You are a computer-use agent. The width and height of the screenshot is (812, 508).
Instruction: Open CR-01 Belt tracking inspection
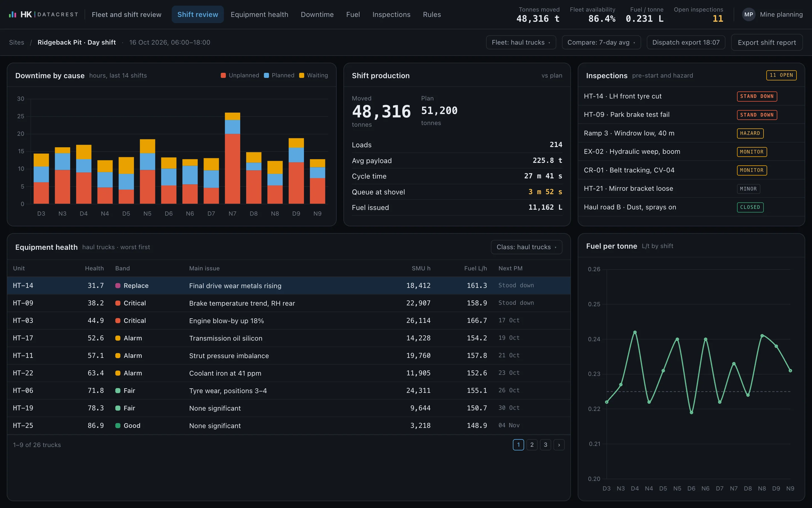[x=691, y=170]
